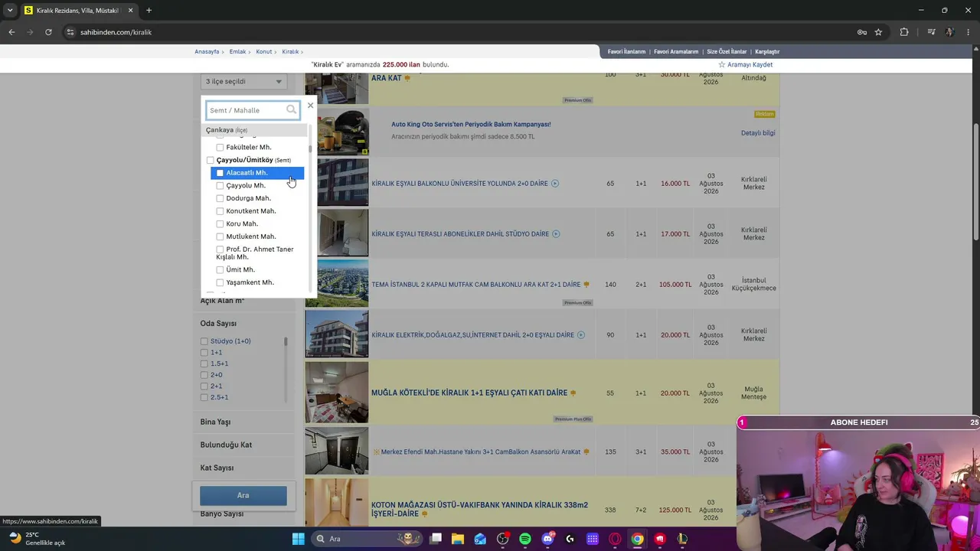
Task: Check the Dodurga Mah. checkbox
Action: point(220,198)
